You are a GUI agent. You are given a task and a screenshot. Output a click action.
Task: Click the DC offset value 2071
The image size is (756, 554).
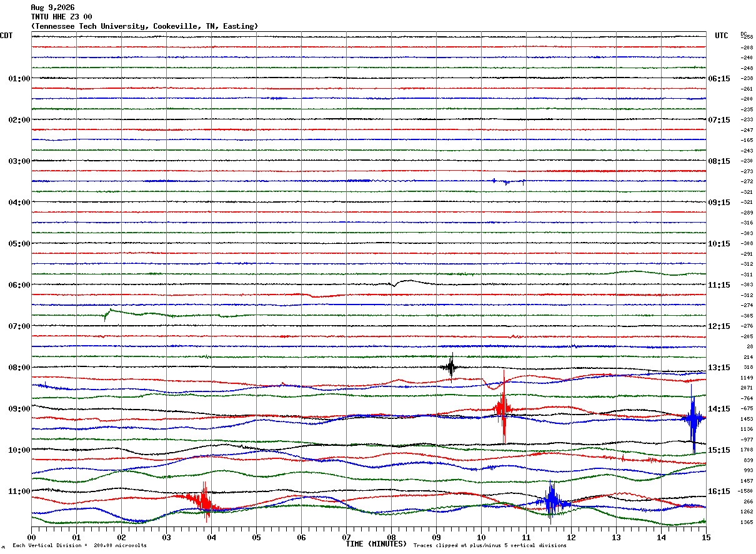[x=747, y=388]
